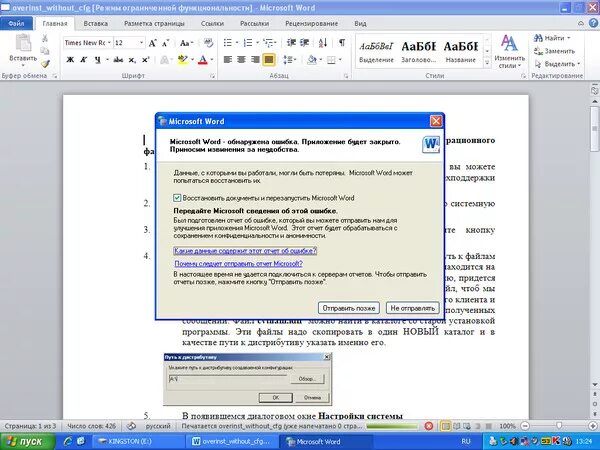Click the shading paint bucket icon
This screenshot has height=450, width=600.
(x=312, y=60)
